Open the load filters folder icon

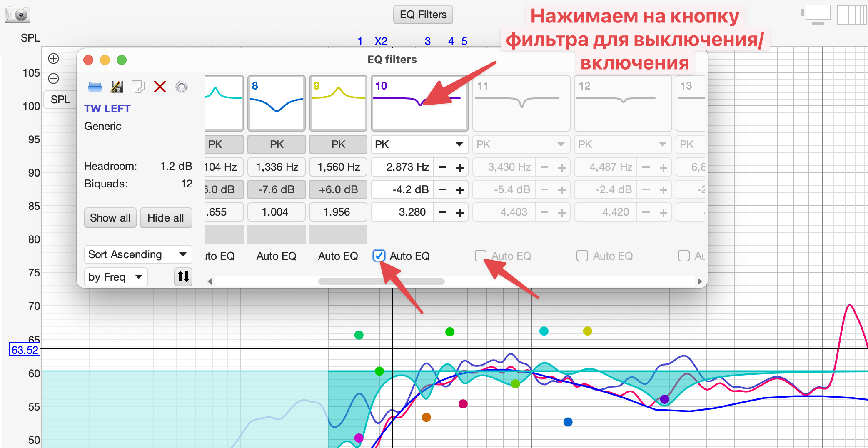pyautogui.click(x=95, y=87)
